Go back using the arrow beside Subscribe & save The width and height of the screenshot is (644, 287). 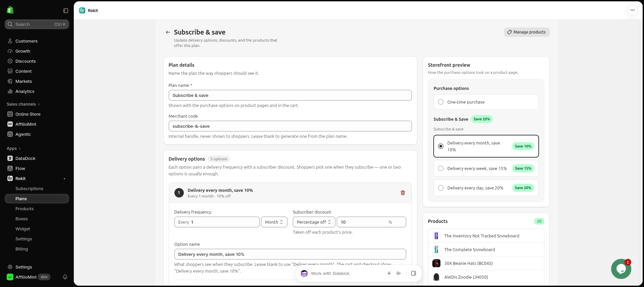click(x=168, y=32)
